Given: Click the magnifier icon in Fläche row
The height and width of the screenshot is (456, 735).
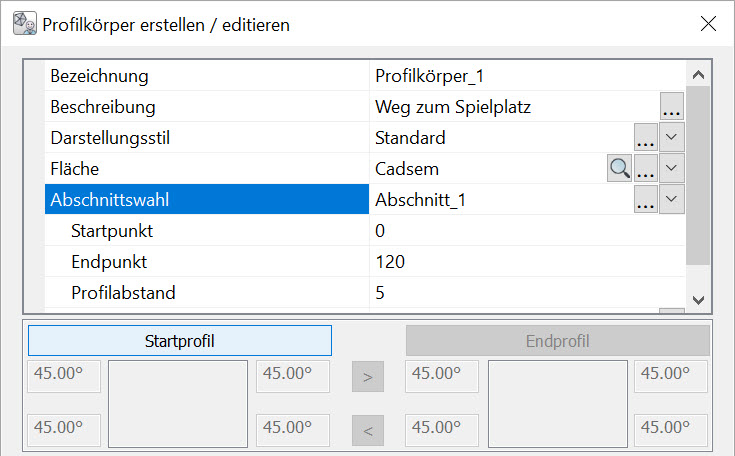Looking at the screenshot, I should (x=620, y=169).
